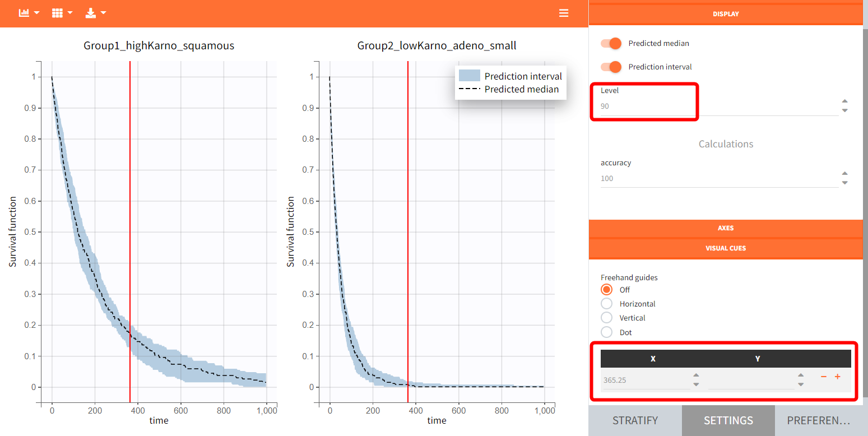The image size is (868, 436).
Task: Click the X guide value input field
Action: [x=644, y=380]
